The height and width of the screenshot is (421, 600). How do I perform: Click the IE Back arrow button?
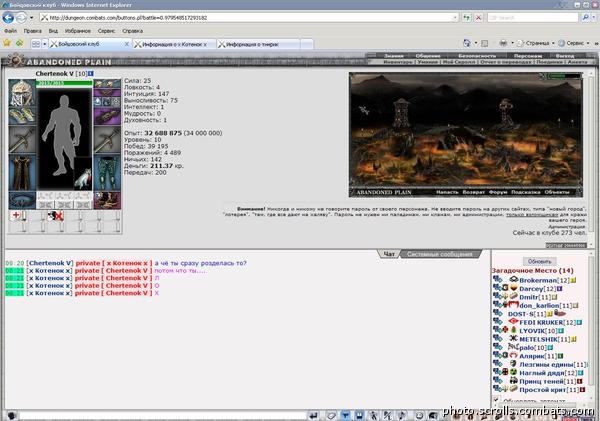[x=8, y=18]
